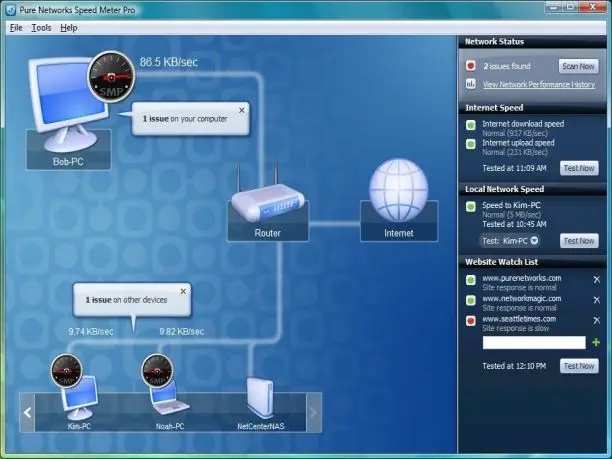Dismiss the '1 issue on other devices' bubble
The image size is (612, 459).
coord(183,292)
